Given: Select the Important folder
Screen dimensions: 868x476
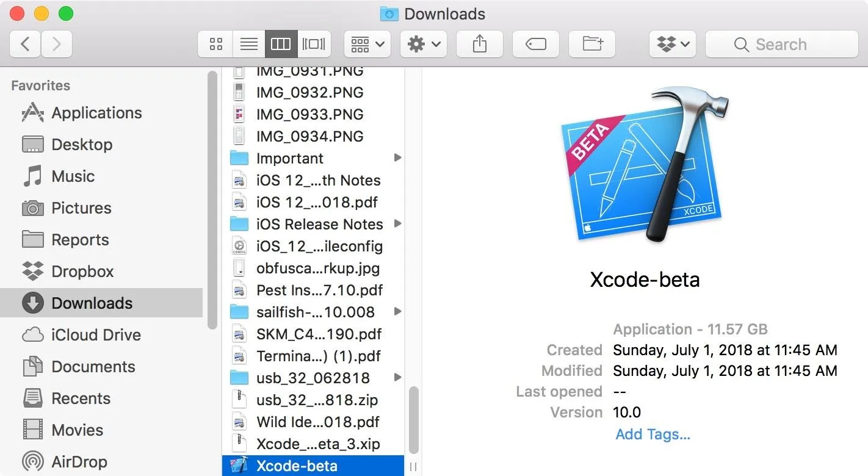Looking at the screenshot, I should [x=313, y=158].
